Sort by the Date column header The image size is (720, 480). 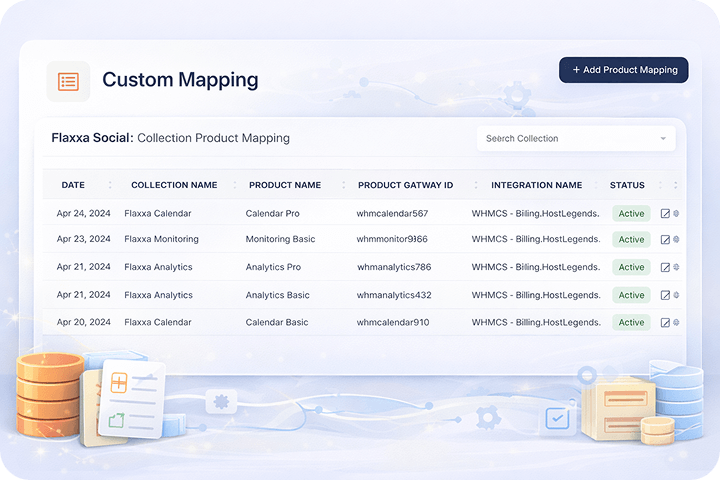click(73, 185)
